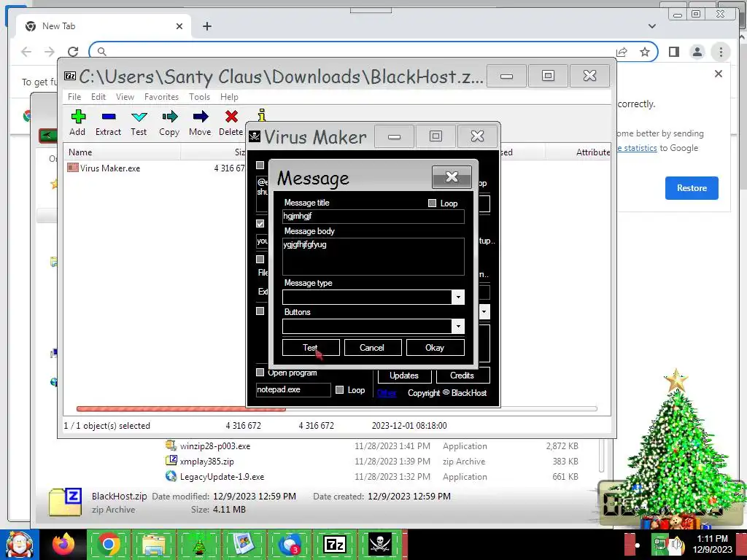Click the Updates button in Virus Maker

point(404,376)
